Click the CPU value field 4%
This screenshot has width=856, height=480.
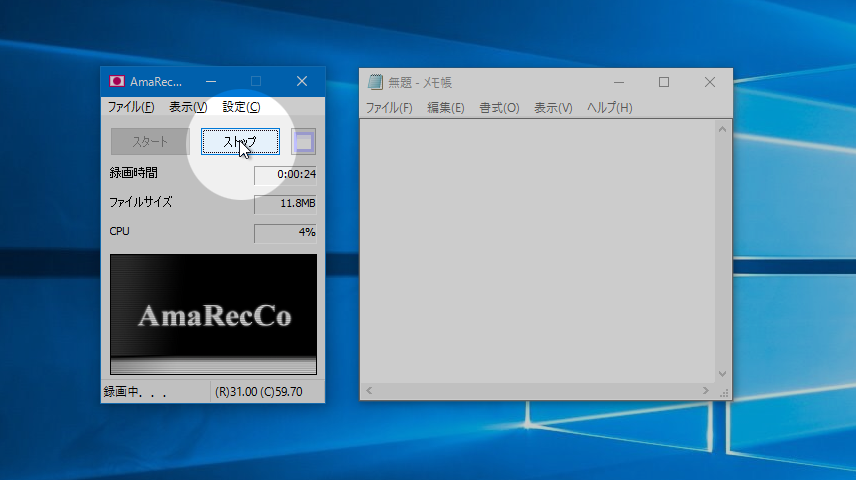[x=285, y=233]
